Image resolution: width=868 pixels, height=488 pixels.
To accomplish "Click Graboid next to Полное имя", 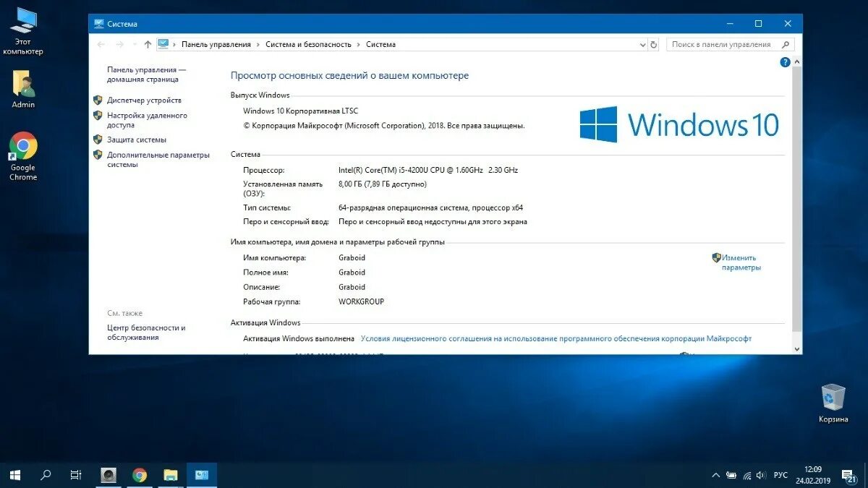I will click(x=352, y=273).
